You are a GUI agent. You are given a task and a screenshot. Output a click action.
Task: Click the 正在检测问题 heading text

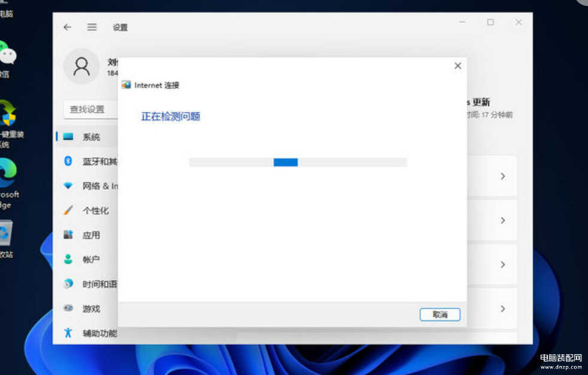click(x=171, y=117)
